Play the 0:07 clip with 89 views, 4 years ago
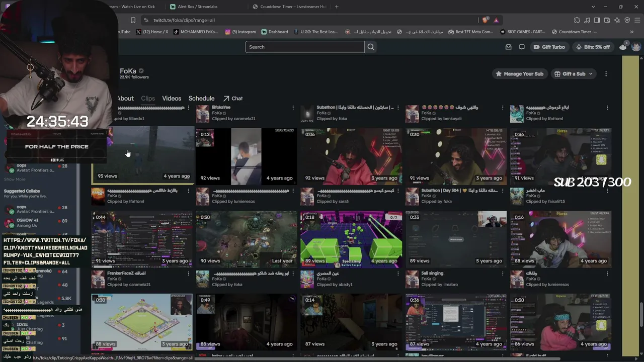Image resolution: width=644 pixels, height=362 pixels. tap(351, 239)
